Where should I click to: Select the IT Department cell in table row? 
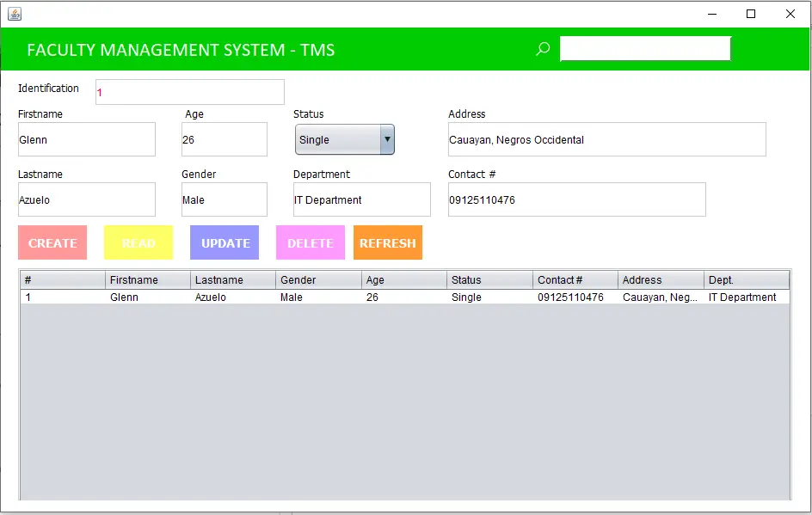click(x=747, y=297)
